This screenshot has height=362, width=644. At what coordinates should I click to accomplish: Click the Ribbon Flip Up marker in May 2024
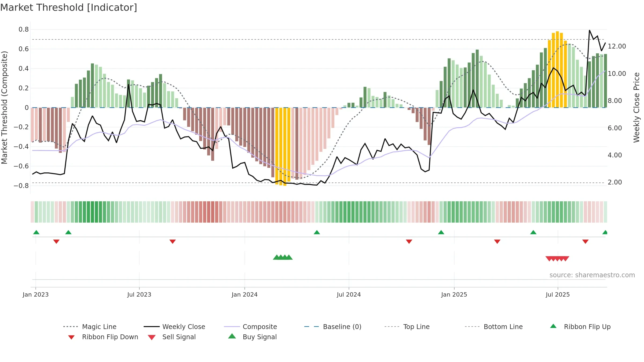click(x=317, y=232)
